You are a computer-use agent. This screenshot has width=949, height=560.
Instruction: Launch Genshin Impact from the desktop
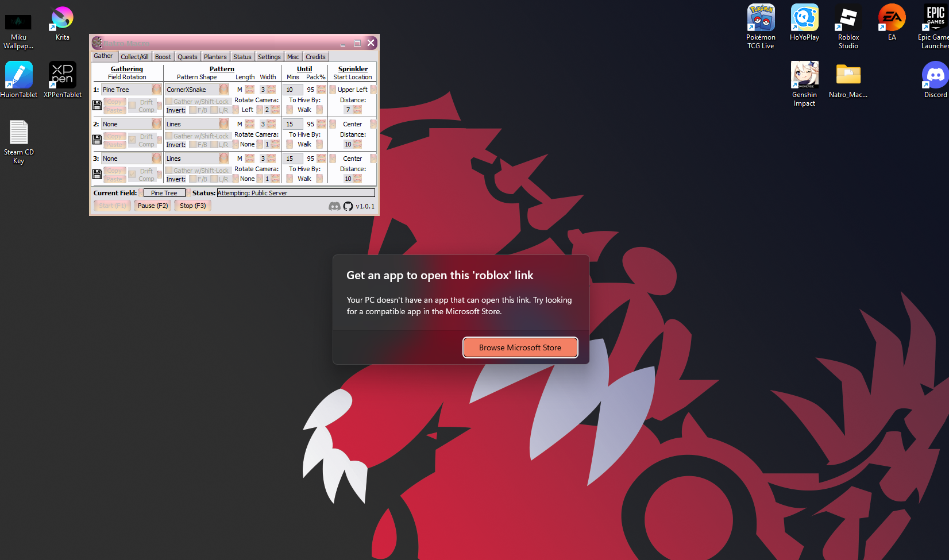(x=804, y=84)
